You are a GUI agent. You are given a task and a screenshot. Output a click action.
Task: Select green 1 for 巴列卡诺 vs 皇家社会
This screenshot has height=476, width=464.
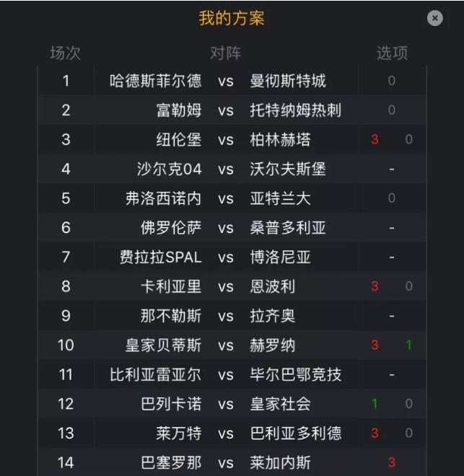pyautogui.click(x=375, y=403)
